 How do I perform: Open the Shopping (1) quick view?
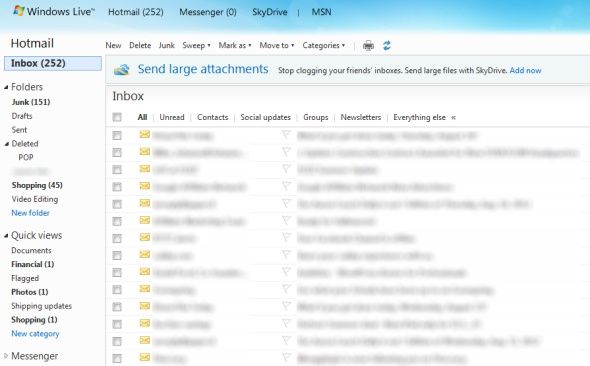(34, 320)
